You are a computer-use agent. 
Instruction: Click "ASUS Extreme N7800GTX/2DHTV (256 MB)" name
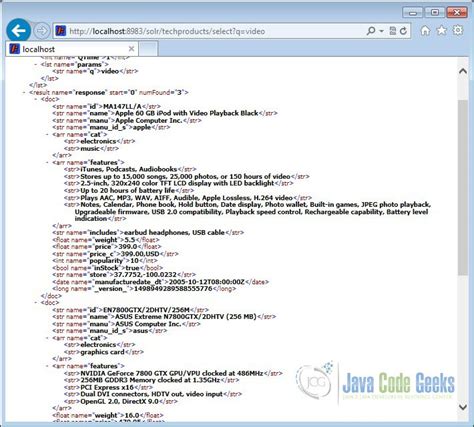186,317
